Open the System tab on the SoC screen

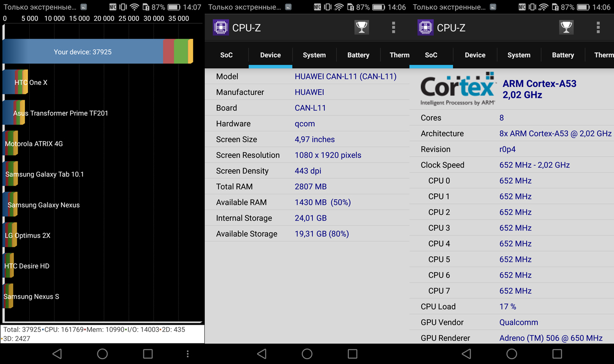tap(519, 55)
